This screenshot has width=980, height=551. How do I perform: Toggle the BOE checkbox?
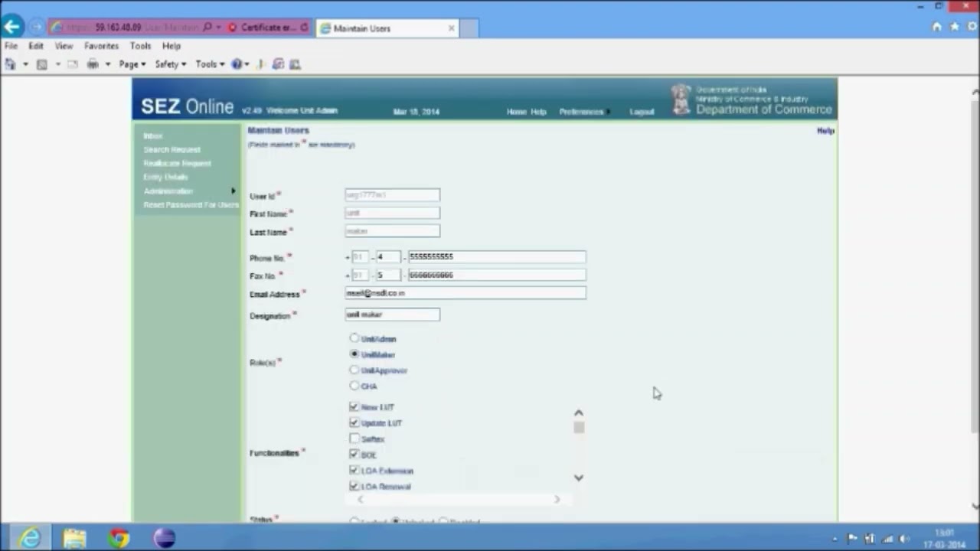pos(354,455)
